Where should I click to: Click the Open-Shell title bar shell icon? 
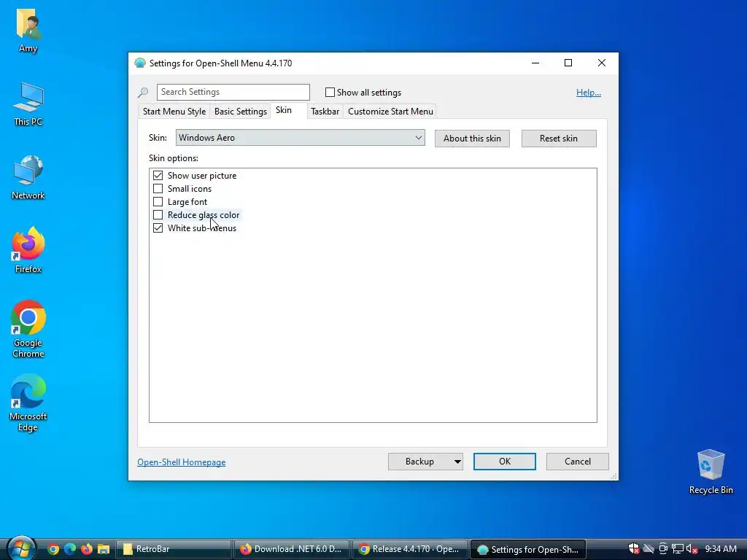[140, 63]
